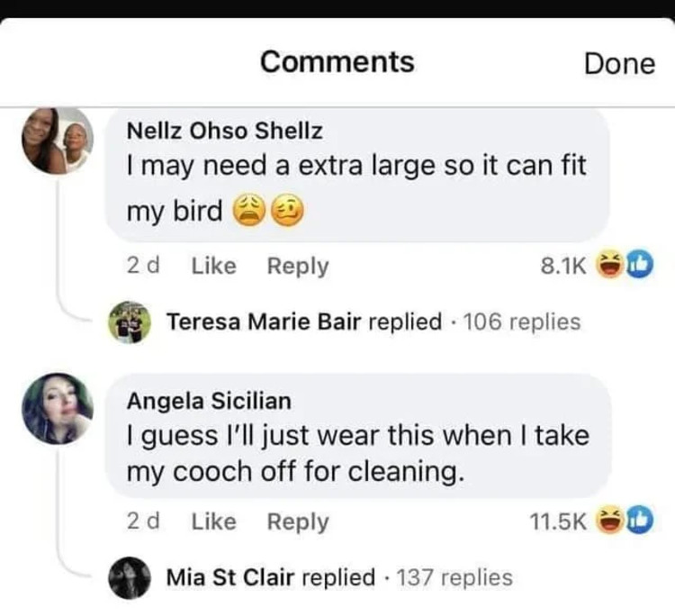Reply to Nellz Ohso Shellz's comment

click(x=298, y=266)
